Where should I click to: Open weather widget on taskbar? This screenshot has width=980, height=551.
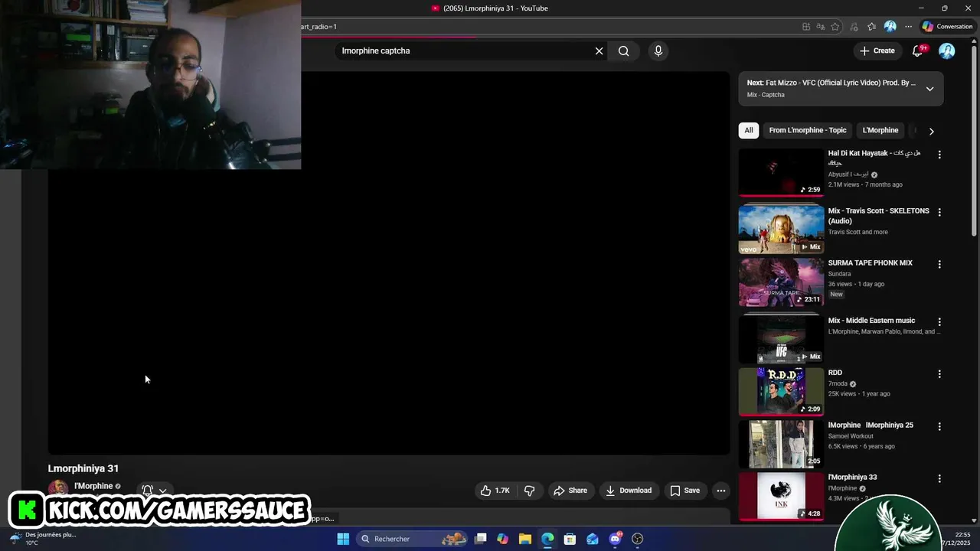click(42, 539)
